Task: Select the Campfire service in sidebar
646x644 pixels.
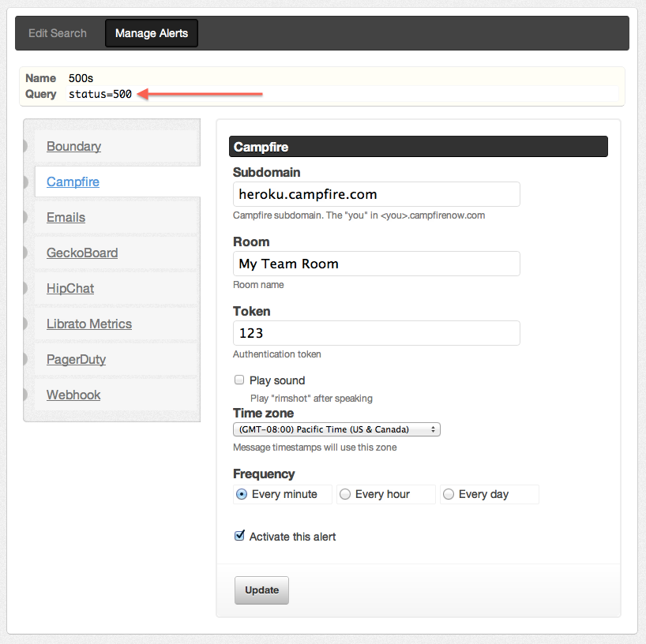Action: pyautogui.click(x=73, y=182)
